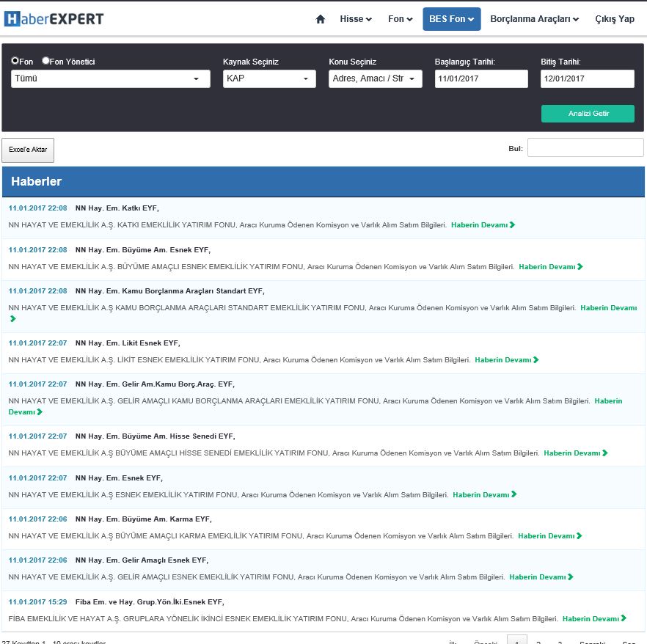Open the Konu Seçiniz dropdown
The width and height of the screenshot is (647, 644).
376,78
